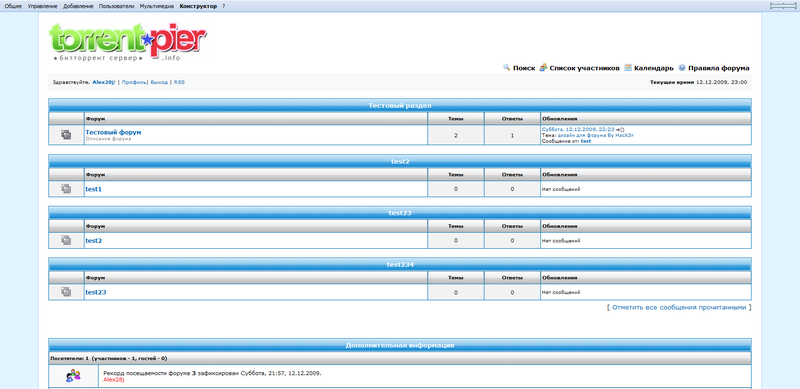Image resolution: width=800 pixels, height=389 pixels.
Task: Open last post date Суббота, 12.12.2009, 22:23
Action: point(578,130)
